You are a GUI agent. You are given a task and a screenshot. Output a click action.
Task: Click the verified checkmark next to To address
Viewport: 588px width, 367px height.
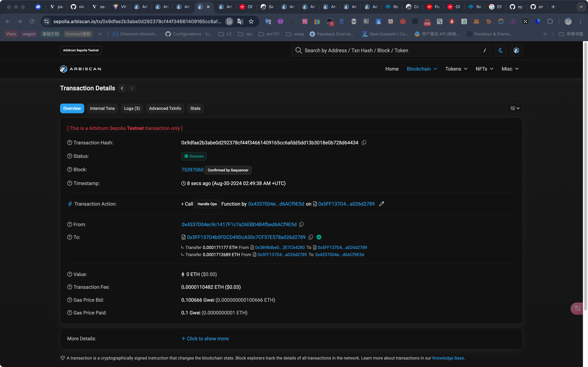[x=319, y=237]
